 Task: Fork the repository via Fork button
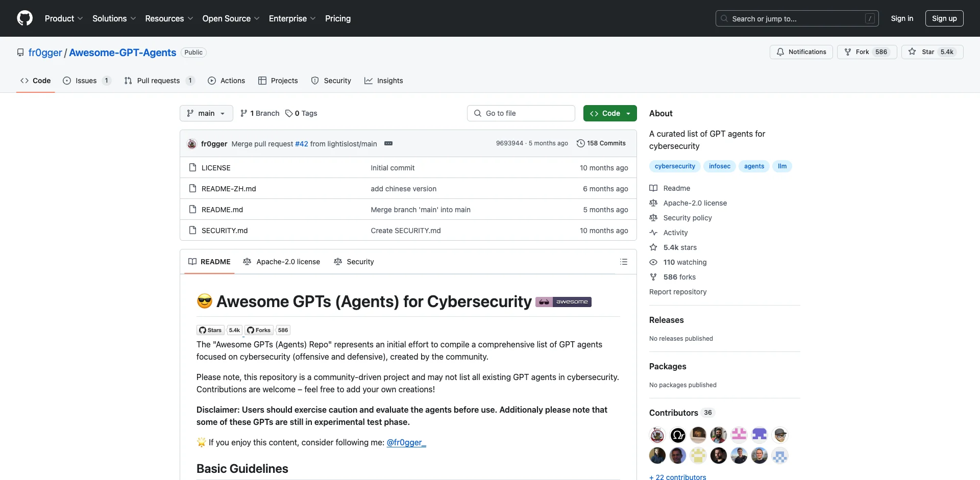pos(867,52)
